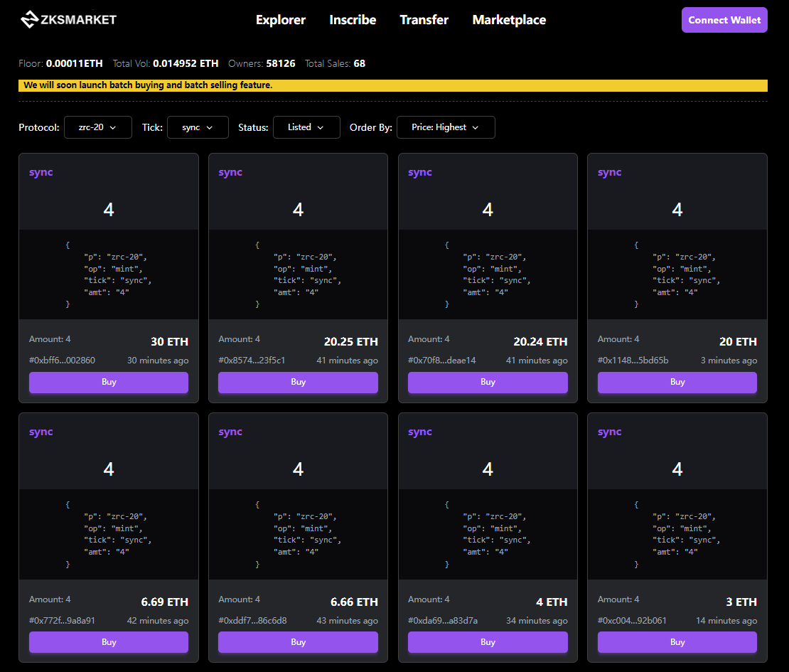Image resolution: width=789 pixels, height=672 pixels.
Task: Go to the Inscribe page
Action: (353, 20)
